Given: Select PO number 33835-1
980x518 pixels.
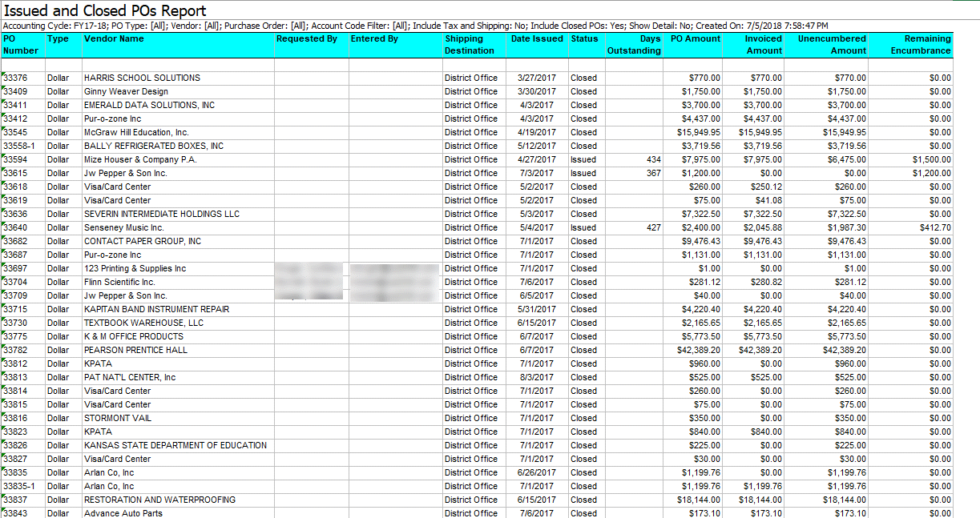Looking at the screenshot, I should (x=20, y=487).
